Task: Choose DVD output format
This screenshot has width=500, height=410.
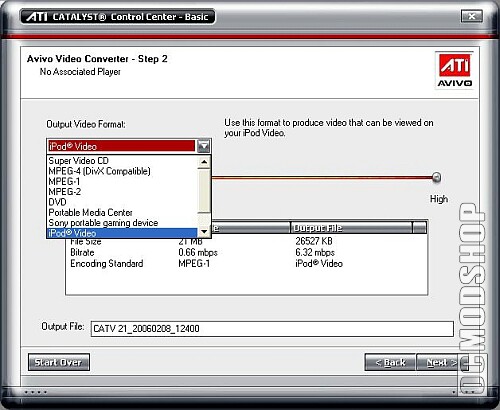Action: click(122, 202)
